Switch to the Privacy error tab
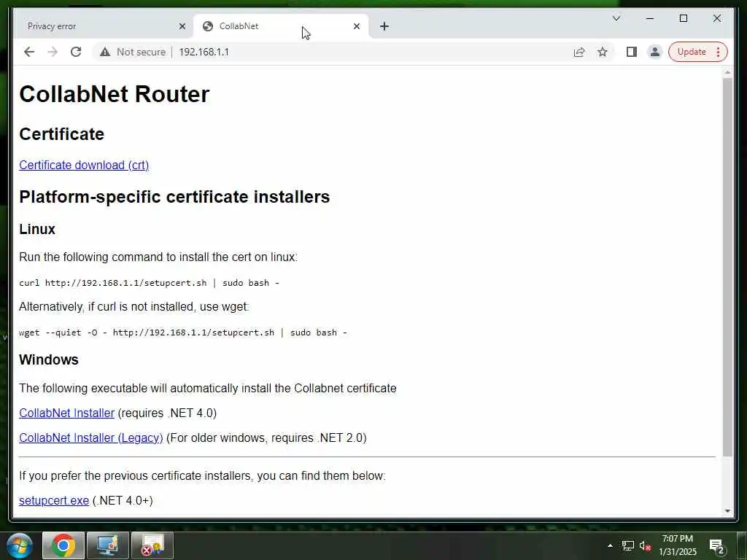747x560 pixels. pyautogui.click(x=102, y=26)
